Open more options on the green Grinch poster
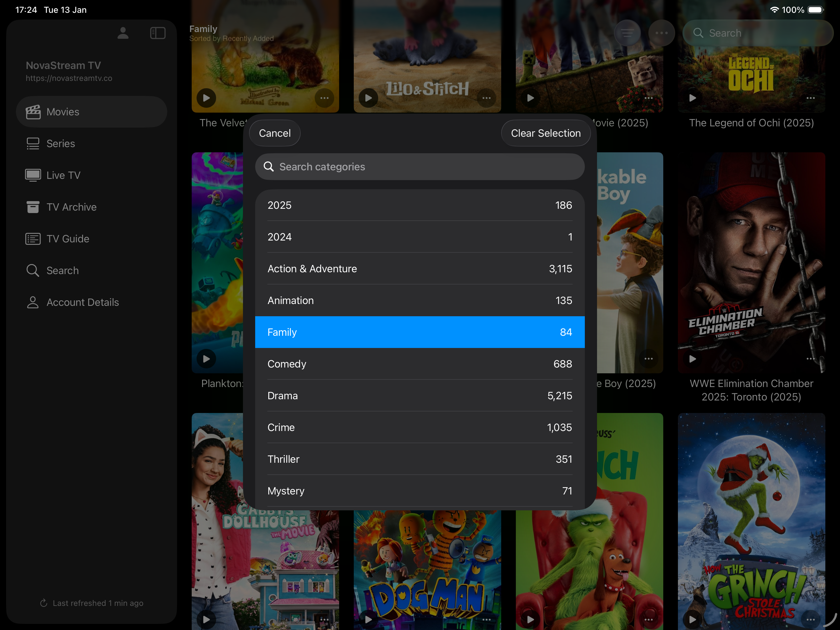Screen dimensions: 840x630 pyautogui.click(x=649, y=619)
